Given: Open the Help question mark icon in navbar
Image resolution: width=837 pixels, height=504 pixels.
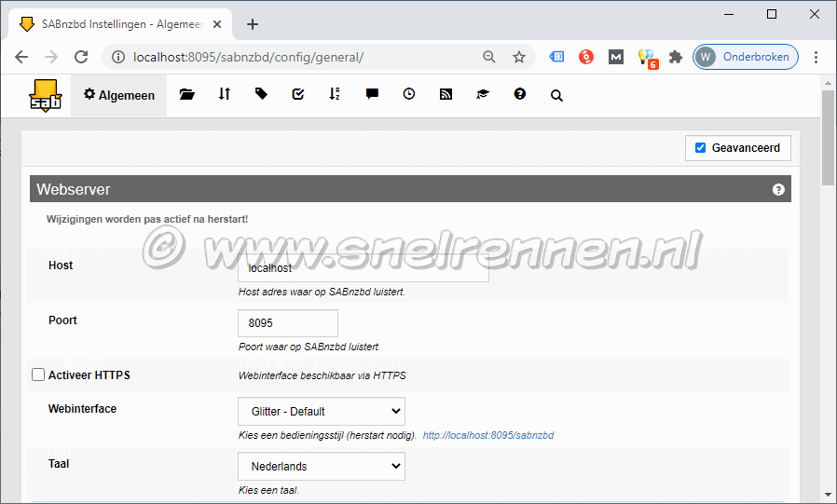Looking at the screenshot, I should (x=520, y=94).
